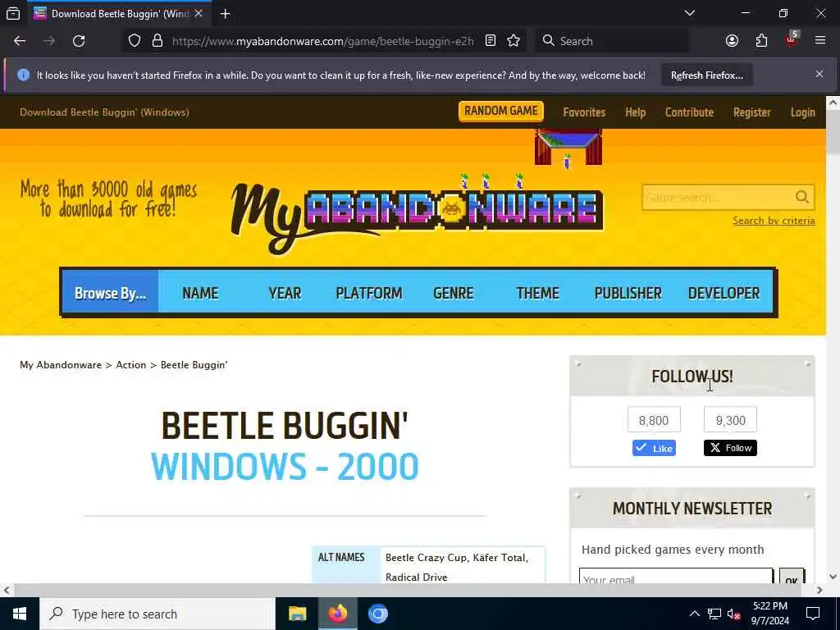The height and width of the screenshot is (630, 840).
Task: Click the Facebook Like button
Action: [x=654, y=449]
